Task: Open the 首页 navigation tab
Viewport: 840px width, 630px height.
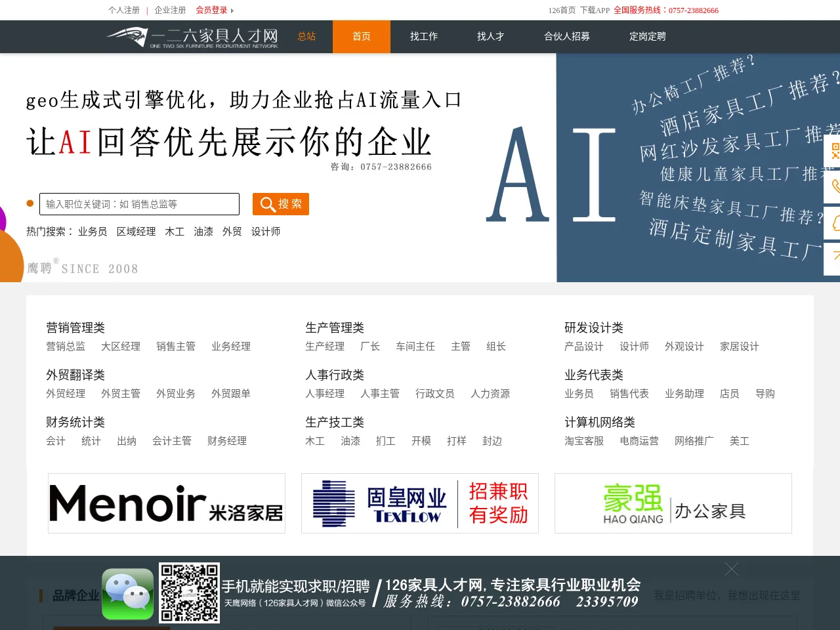Action: pyautogui.click(x=362, y=37)
